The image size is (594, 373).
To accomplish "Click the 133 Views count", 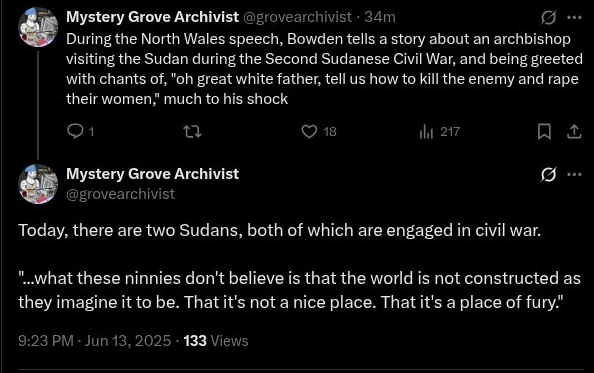I will pyautogui.click(x=216, y=341).
